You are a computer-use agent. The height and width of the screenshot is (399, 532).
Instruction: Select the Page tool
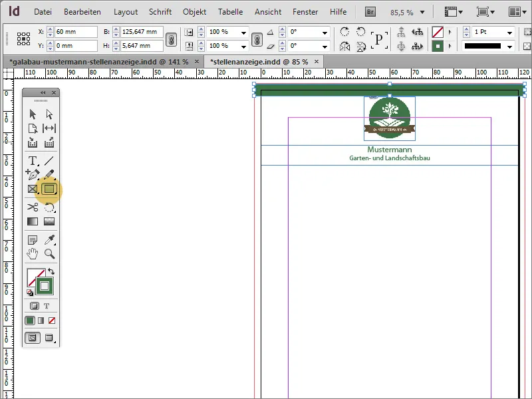tap(33, 128)
